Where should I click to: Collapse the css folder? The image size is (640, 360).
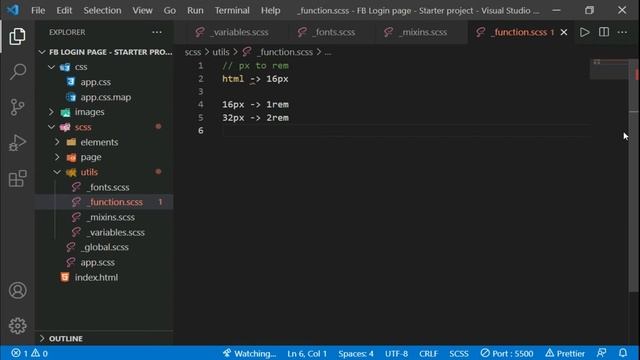(51, 67)
